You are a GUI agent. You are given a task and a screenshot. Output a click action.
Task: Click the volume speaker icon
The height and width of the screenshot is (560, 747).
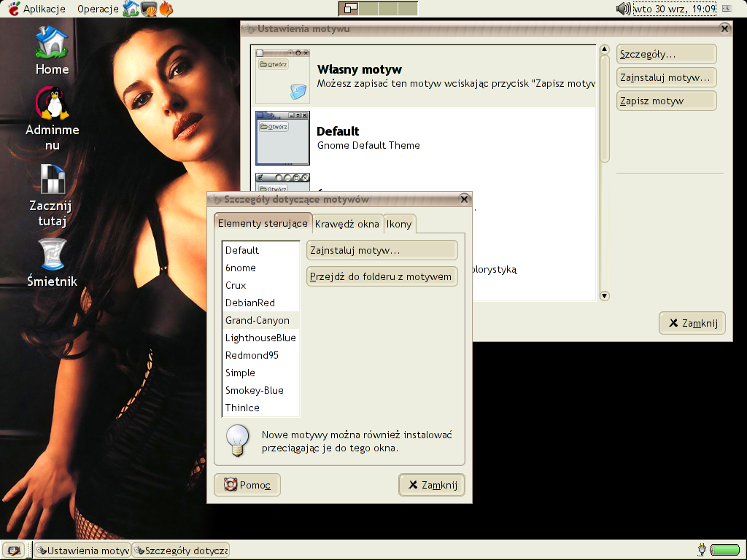(623, 9)
